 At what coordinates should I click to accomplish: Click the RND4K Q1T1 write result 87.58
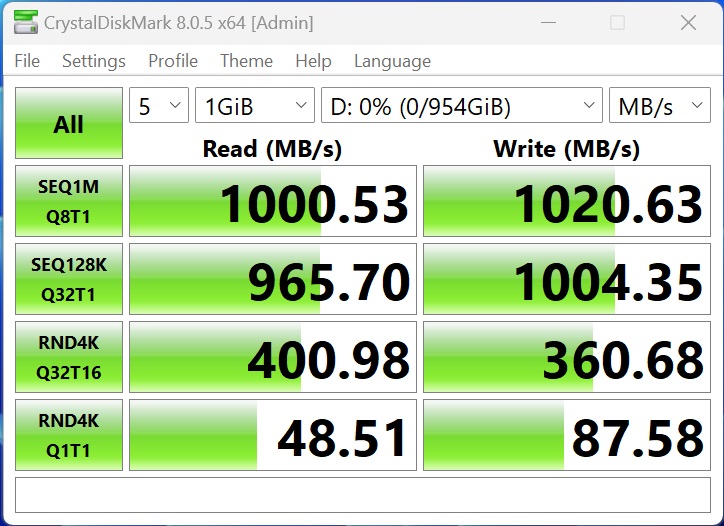point(567,436)
